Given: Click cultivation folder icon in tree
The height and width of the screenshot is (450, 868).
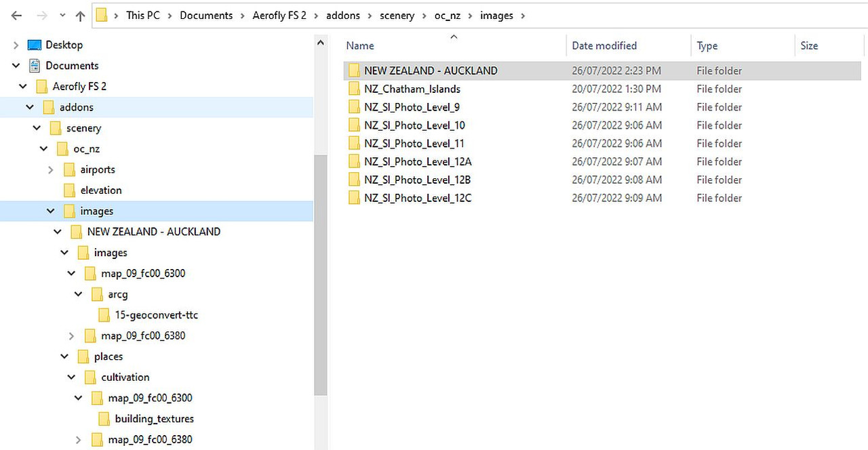Looking at the screenshot, I should click(x=90, y=377).
